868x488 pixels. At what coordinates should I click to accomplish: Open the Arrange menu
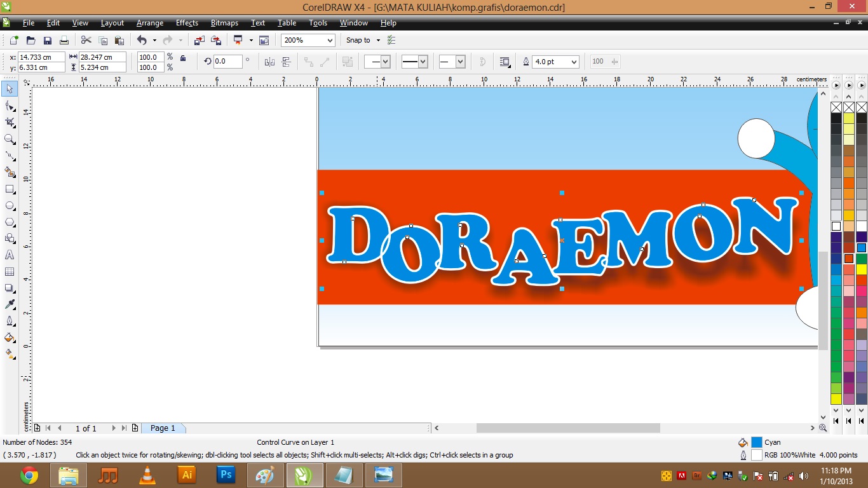(150, 23)
